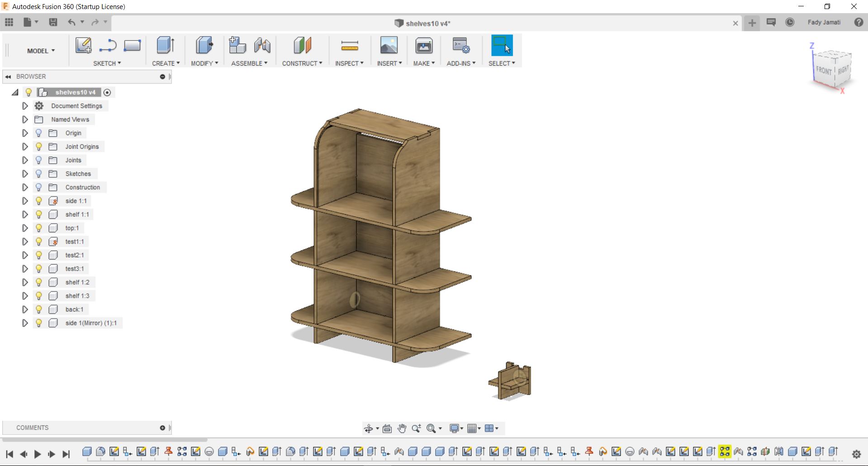Expand the Comments panel

click(x=162, y=428)
